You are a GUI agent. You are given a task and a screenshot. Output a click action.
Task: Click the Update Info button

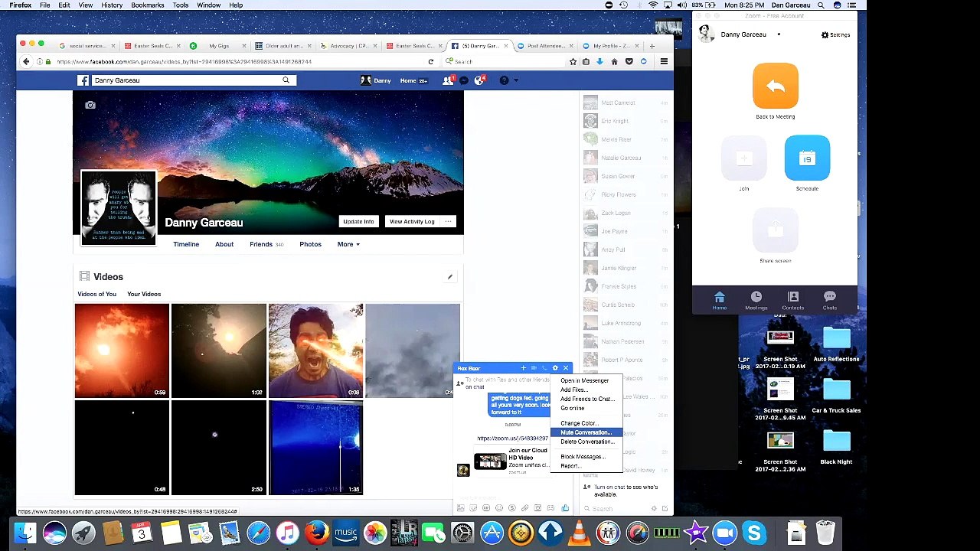pos(358,221)
